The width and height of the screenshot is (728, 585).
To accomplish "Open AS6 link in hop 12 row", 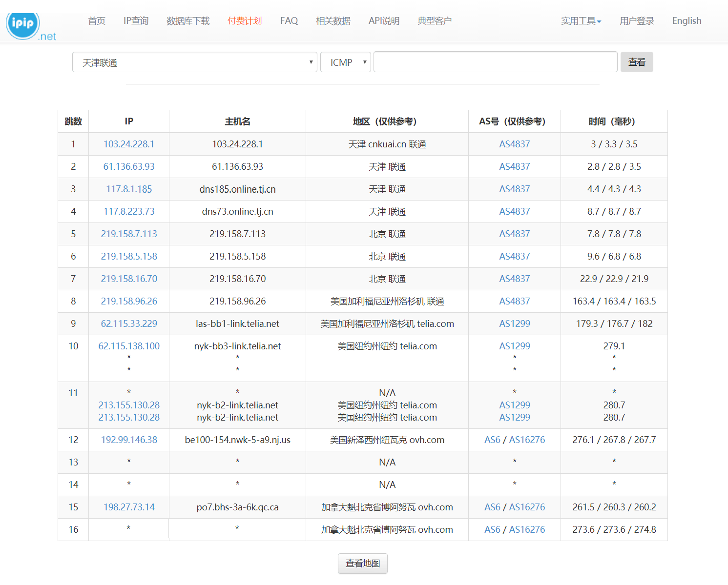I will pyautogui.click(x=492, y=440).
